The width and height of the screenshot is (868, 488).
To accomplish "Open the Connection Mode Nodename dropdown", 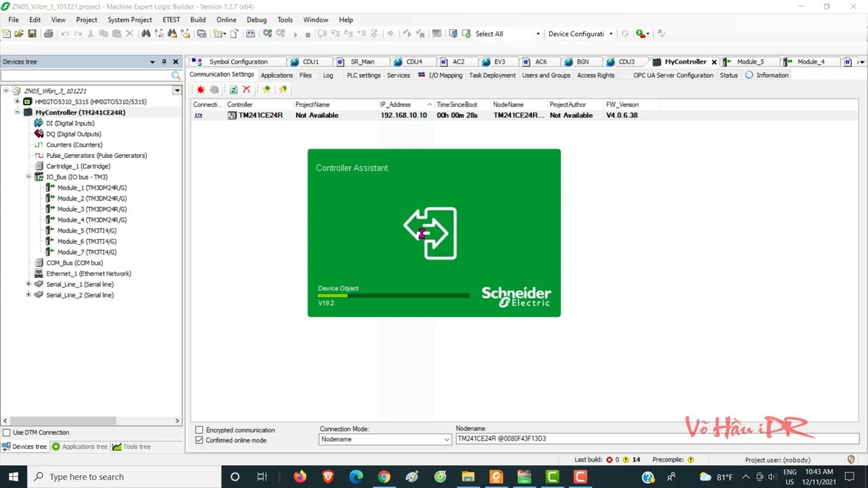I will point(446,439).
